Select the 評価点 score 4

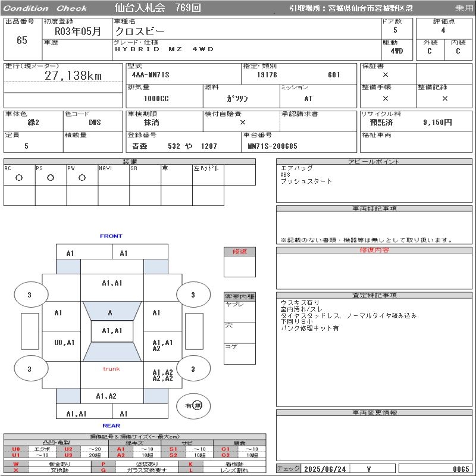click(443, 30)
